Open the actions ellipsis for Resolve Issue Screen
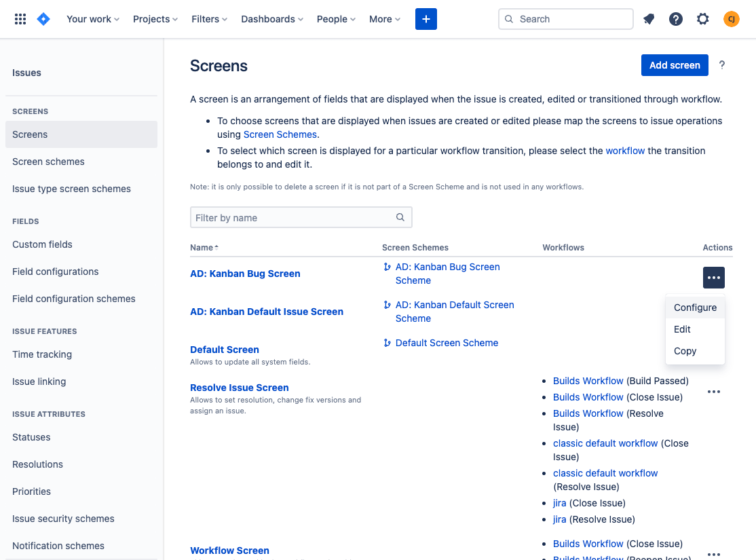 click(x=713, y=392)
